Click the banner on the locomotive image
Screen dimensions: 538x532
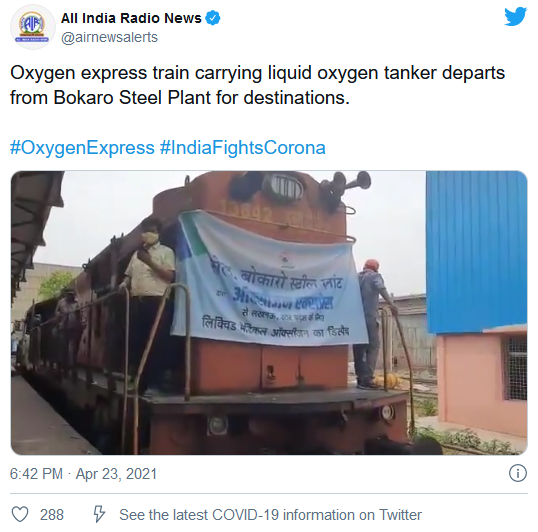[x=269, y=279]
